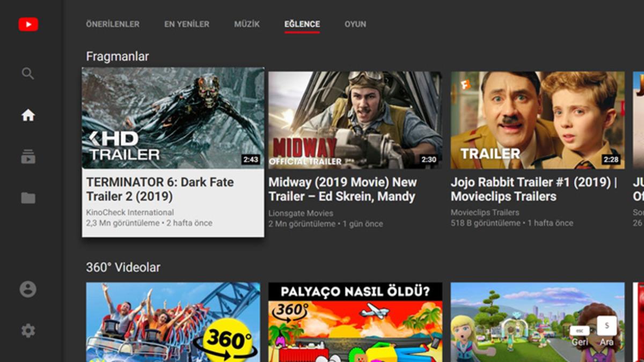Select the EĞLENCE tab
Screen dimensions: 644x362
tap(302, 24)
